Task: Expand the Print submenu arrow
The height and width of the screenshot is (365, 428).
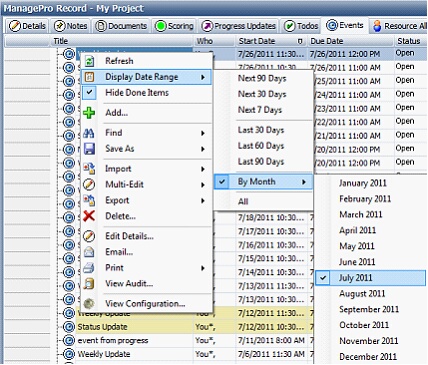Action: click(203, 268)
